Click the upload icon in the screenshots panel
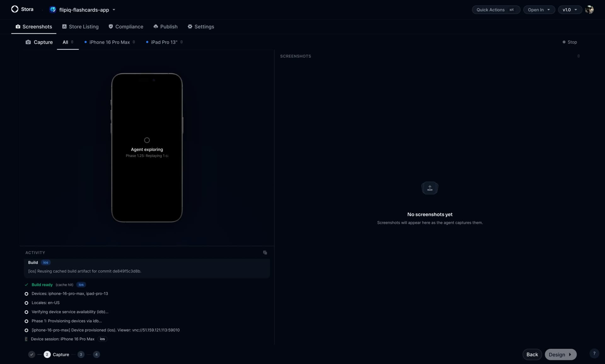This screenshot has height=364, width=605. pos(430,188)
